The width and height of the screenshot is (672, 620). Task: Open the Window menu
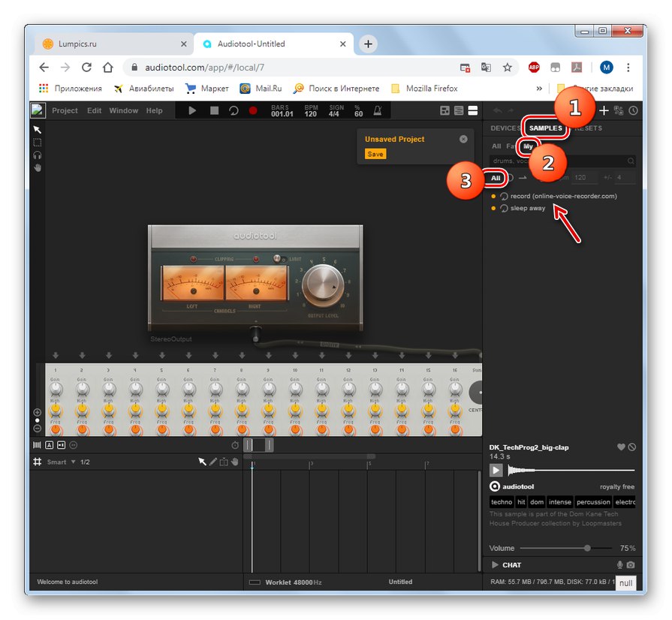[x=123, y=110]
